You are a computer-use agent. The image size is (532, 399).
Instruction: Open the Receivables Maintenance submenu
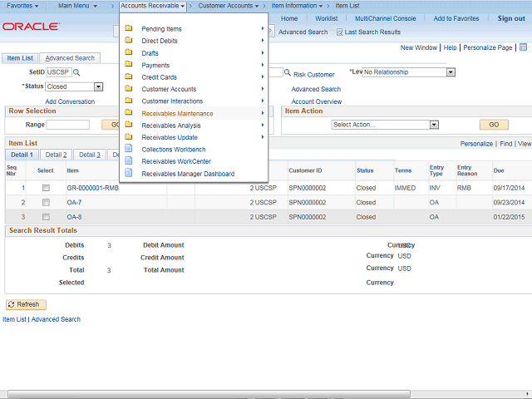pyautogui.click(x=177, y=113)
